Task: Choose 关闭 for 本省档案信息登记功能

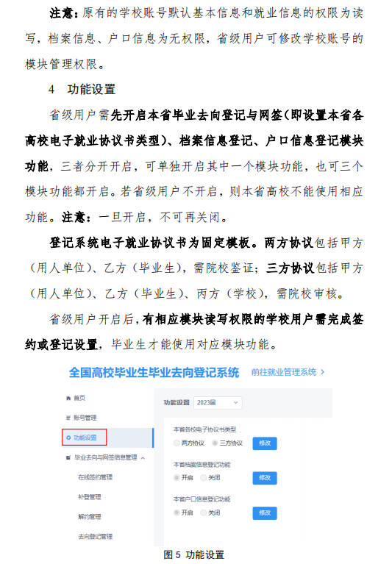Action: coord(204,478)
